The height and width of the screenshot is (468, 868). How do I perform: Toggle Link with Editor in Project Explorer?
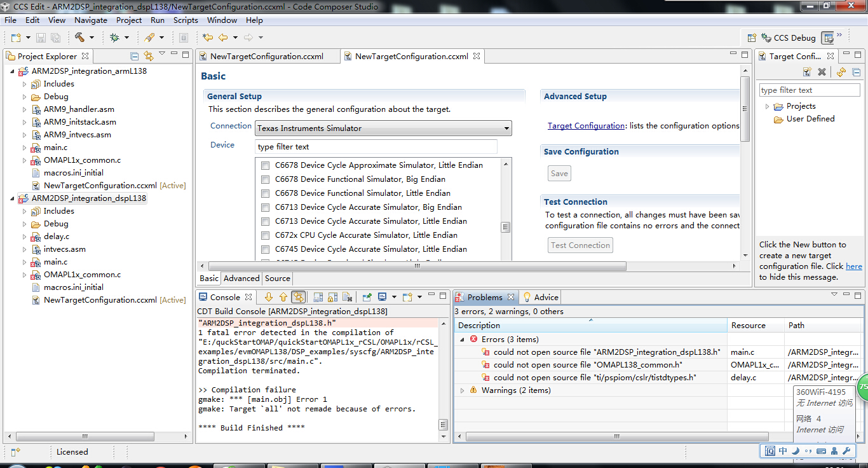click(149, 56)
